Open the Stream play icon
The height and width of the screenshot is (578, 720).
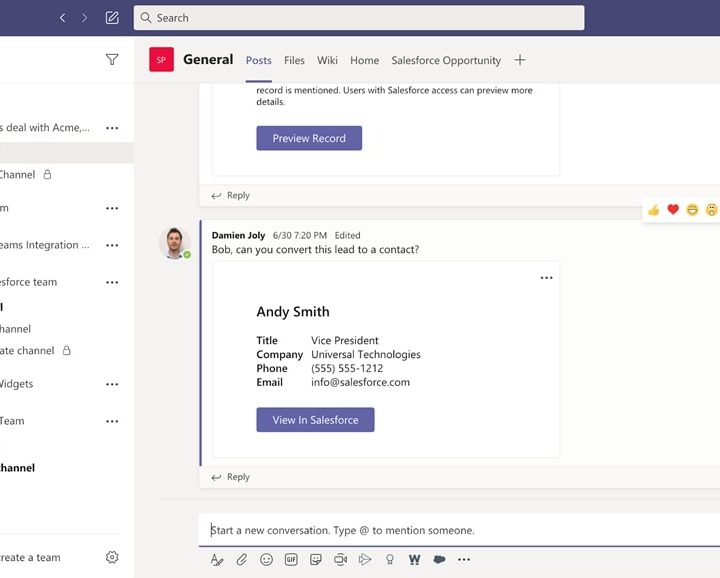365,560
